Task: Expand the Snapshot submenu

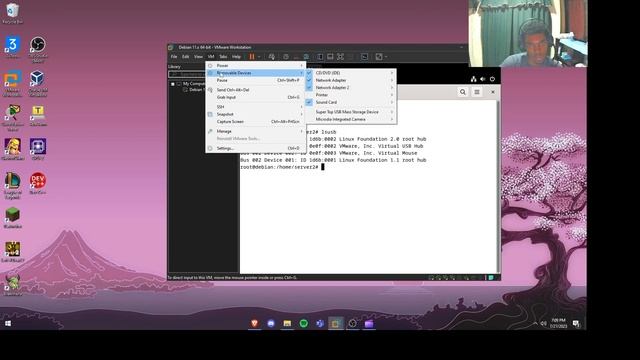Action: pos(256,114)
